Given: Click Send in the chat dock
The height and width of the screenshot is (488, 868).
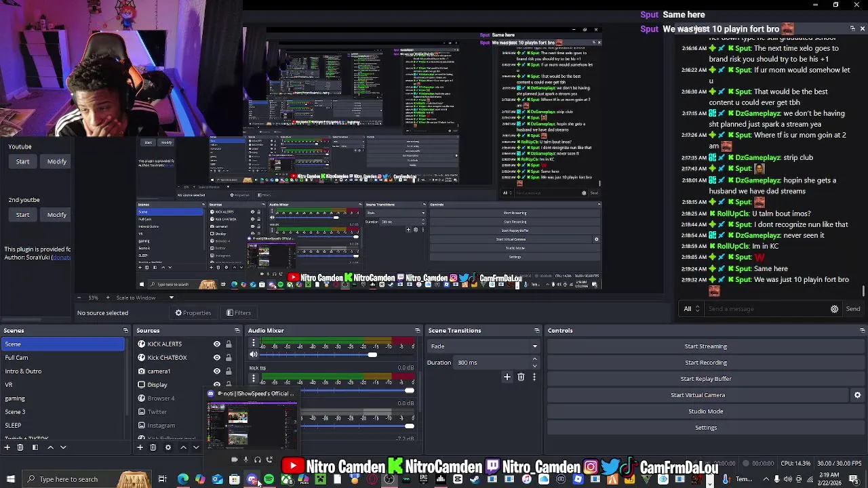Looking at the screenshot, I should pos(852,309).
